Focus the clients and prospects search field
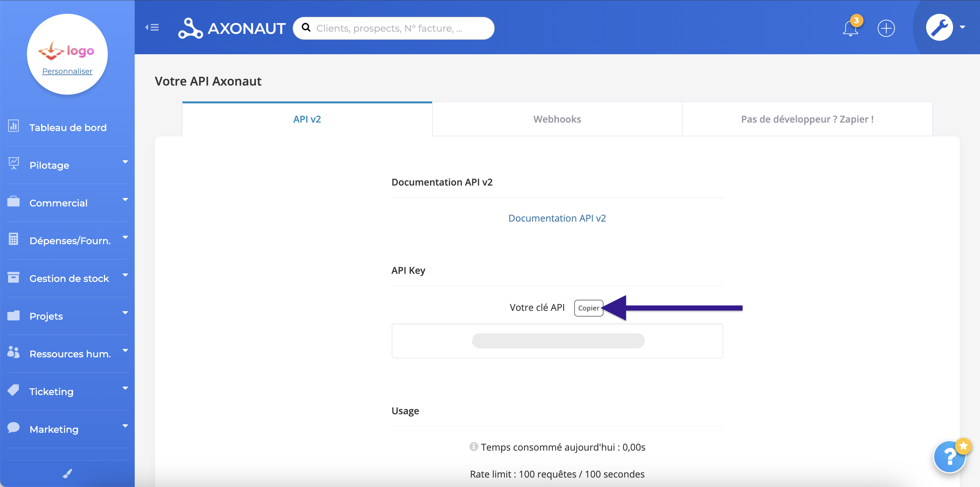The height and width of the screenshot is (487, 980). pyautogui.click(x=399, y=28)
